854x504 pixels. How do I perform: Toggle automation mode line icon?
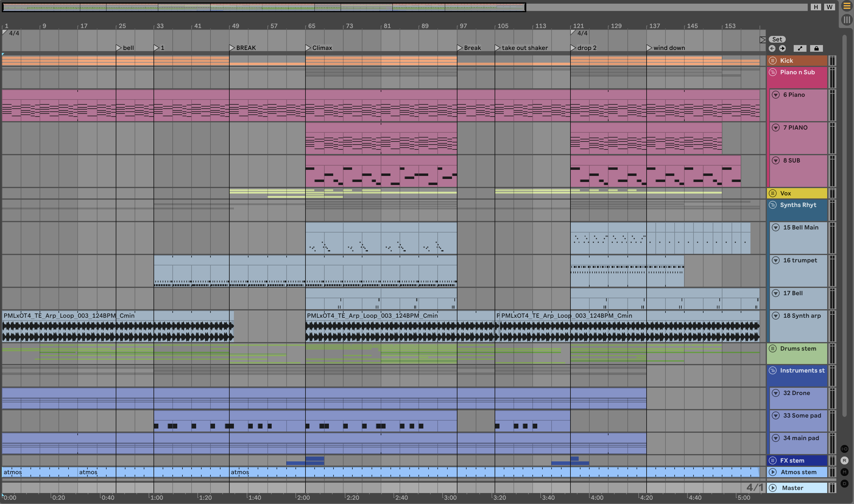coord(800,49)
